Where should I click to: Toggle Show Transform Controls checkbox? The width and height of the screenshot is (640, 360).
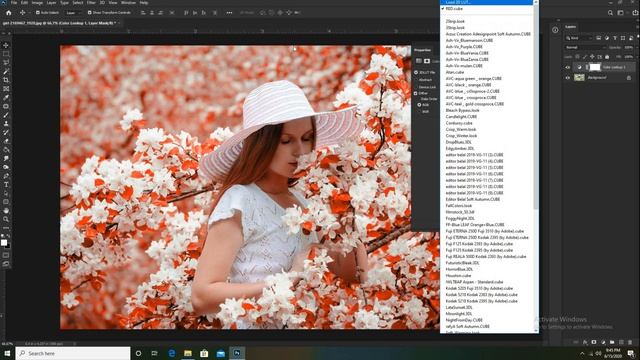[x=89, y=13]
